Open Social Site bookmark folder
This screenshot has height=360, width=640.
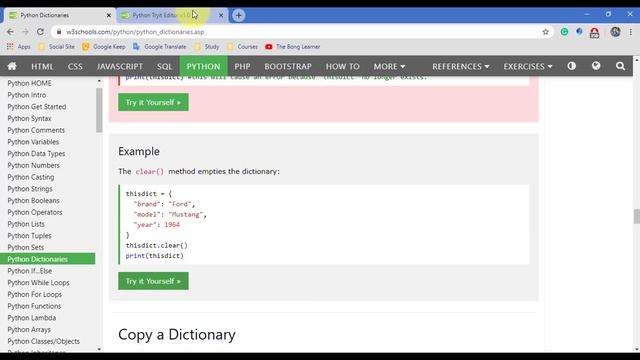(56, 47)
